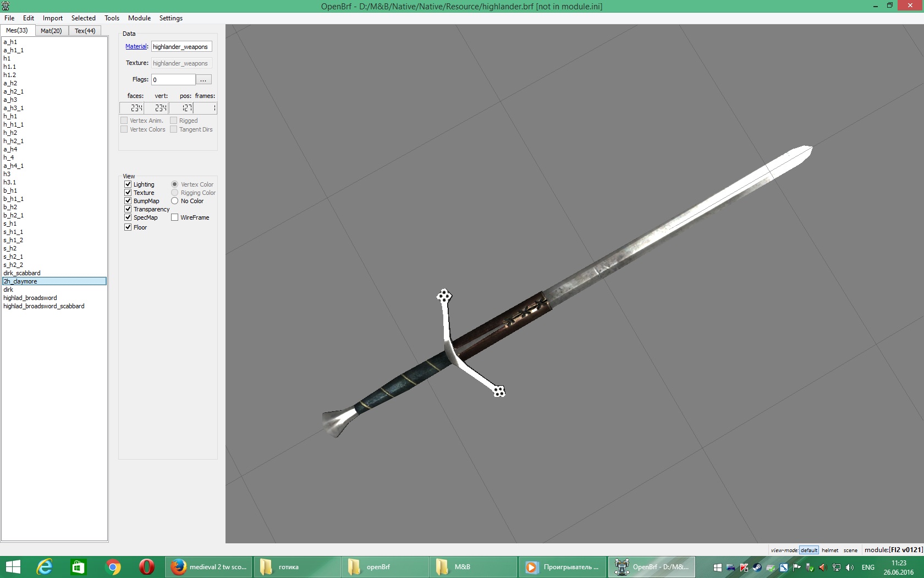Activate the OpenBrf taskbar button

pyautogui.click(x=651, y=567)
